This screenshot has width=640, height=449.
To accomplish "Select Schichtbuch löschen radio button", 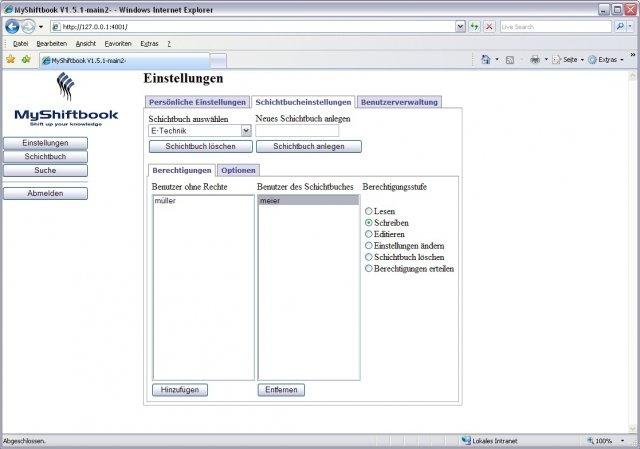I will (369, 257).
